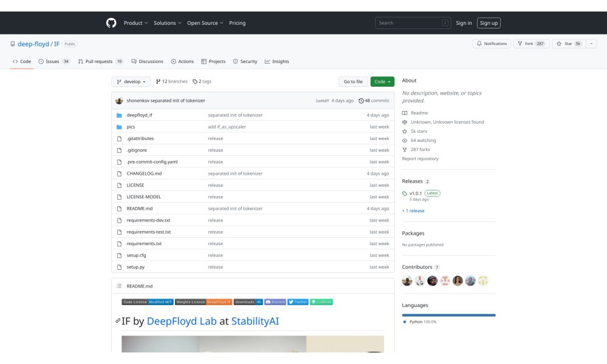Expand the Solutions menu
This screenshot has width=607, height=364.
point(168,23)
